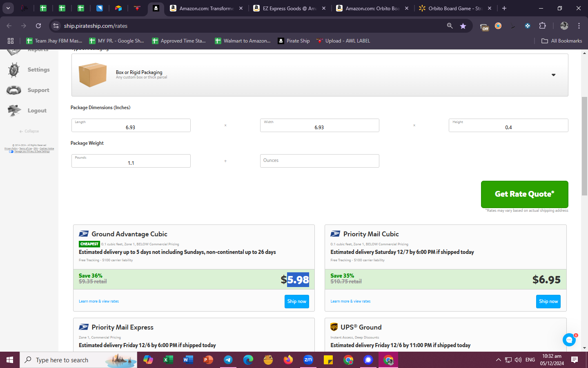This screenshot has height=368, width=588.
Task: Switch to the Airtable pinned tab
Action: (x=118, y=8)
